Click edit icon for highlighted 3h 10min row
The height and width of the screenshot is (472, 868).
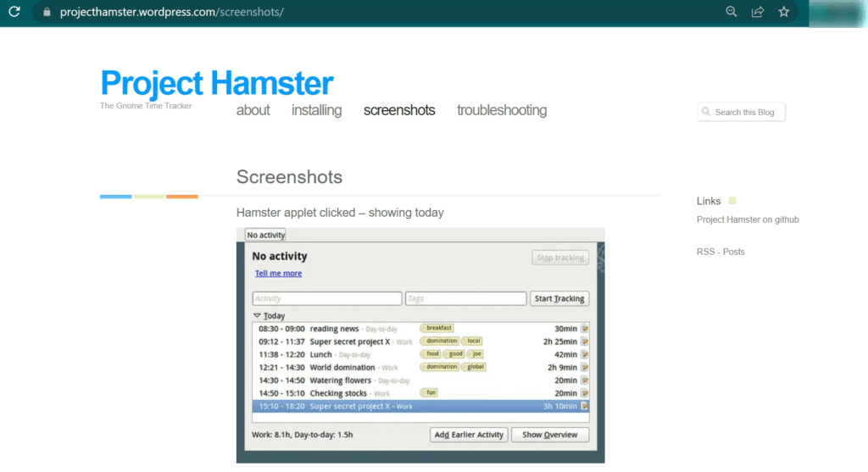pos(584,406)
